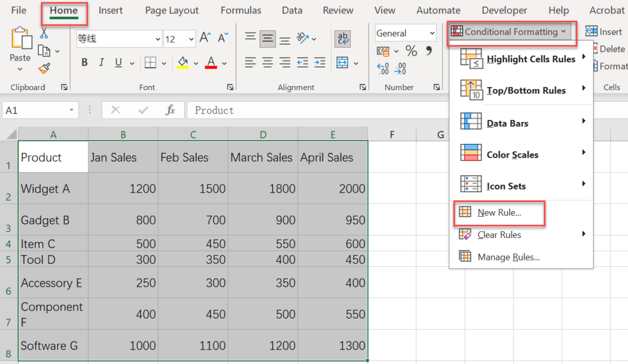The height and width of the screenshot is (364, 628).
Task: Toggle bold formatting
Action: [84, 62]
